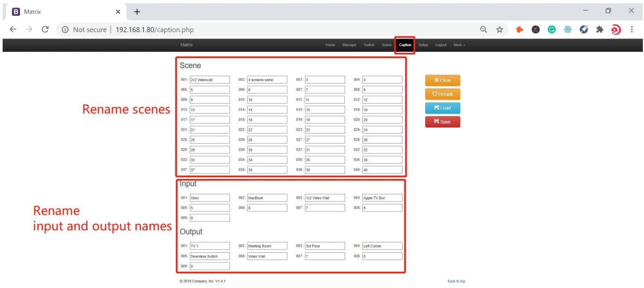Open the Grammarly extension icon
The width and height of the screenshot is (644, 288).
(552, 30)
